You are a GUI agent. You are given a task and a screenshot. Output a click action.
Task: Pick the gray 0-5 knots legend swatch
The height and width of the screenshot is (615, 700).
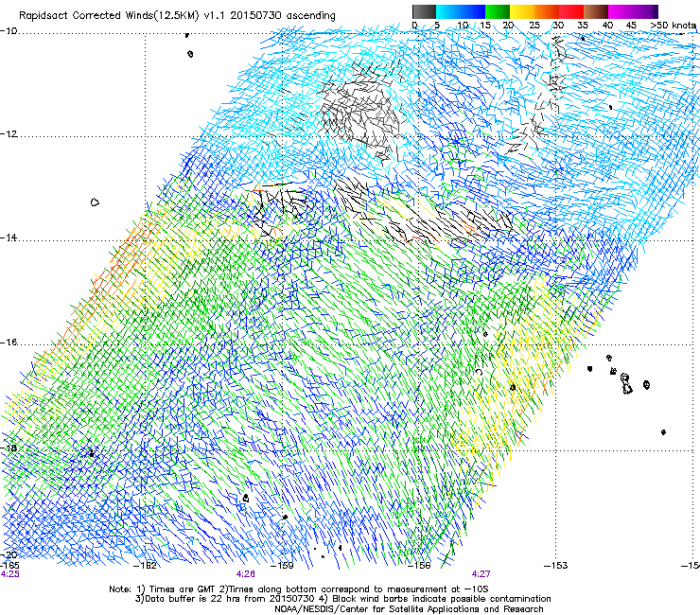click(x=424, y=11)
